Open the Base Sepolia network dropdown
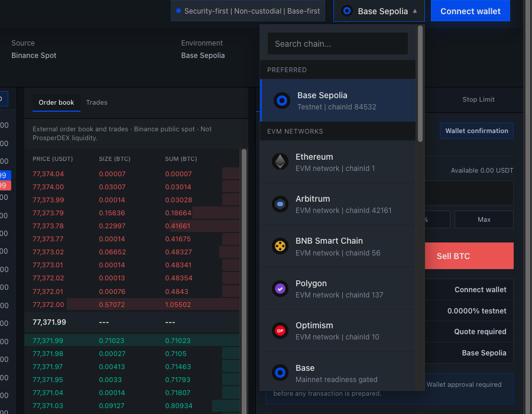The height and width of the screenshot is (414, 532). coord(379,11)
